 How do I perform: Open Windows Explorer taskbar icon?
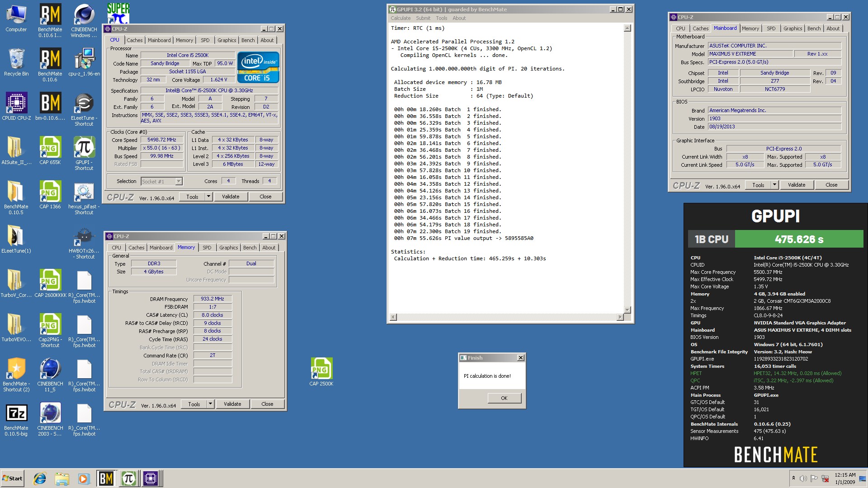coord(61,479)
